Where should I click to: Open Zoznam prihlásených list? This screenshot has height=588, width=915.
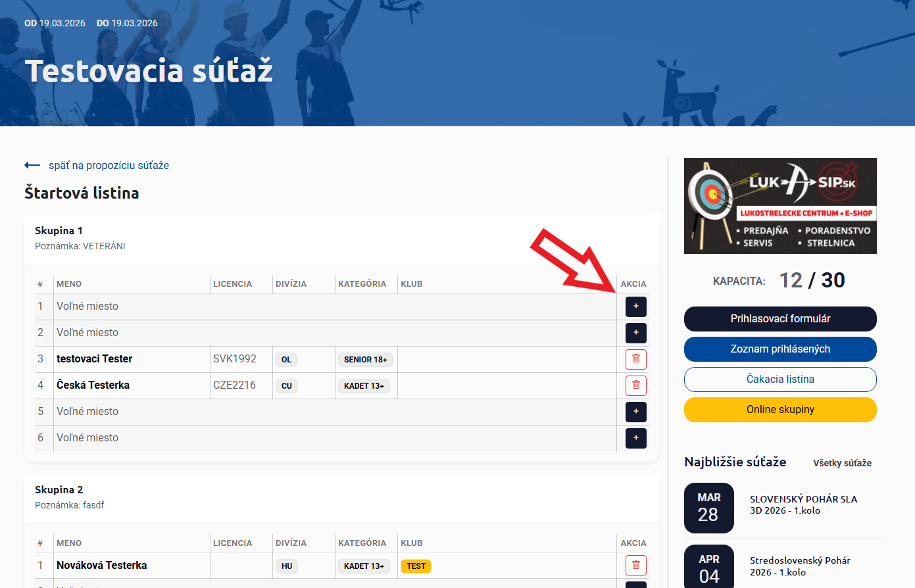click(780, 349)
